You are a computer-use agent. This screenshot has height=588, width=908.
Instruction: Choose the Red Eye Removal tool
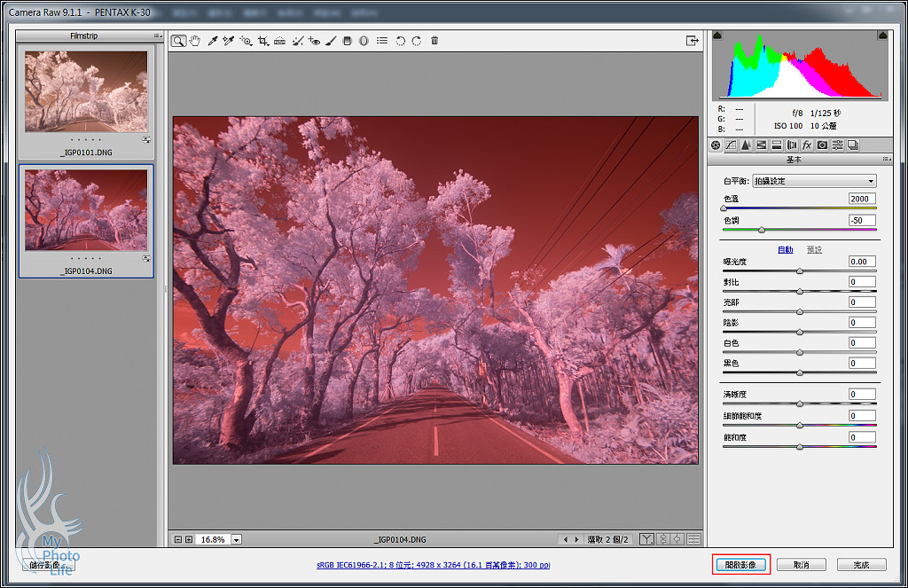(x=314, y=41)
